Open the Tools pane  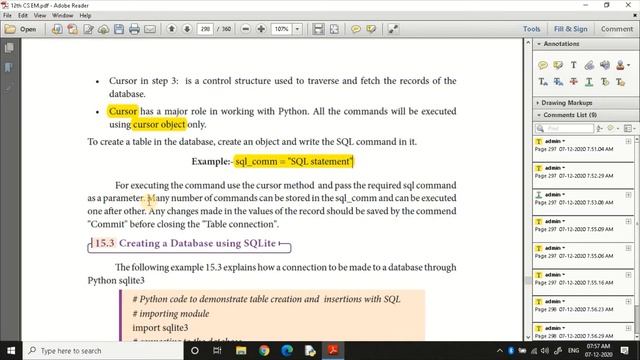(531, 29)
